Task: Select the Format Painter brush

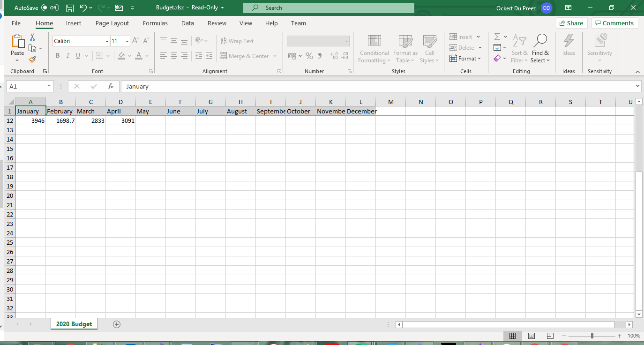Action: 32,59
